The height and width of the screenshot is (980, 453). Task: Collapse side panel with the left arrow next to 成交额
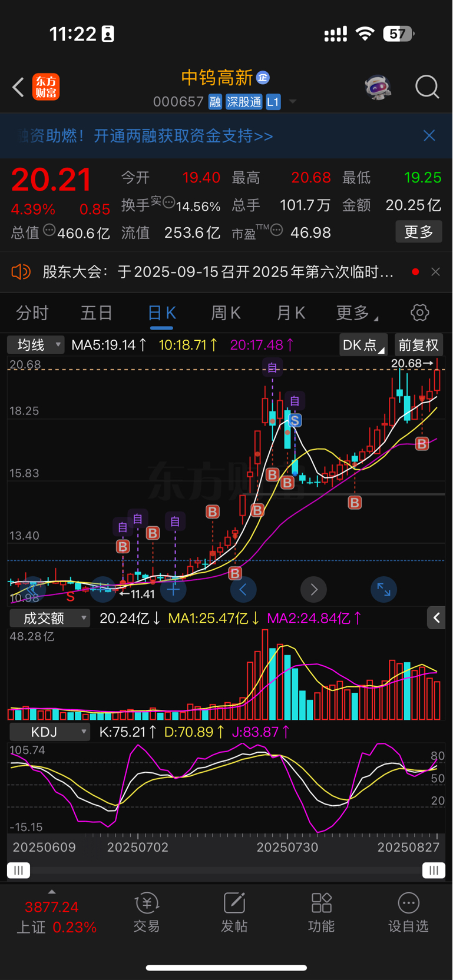coord(436,617)
